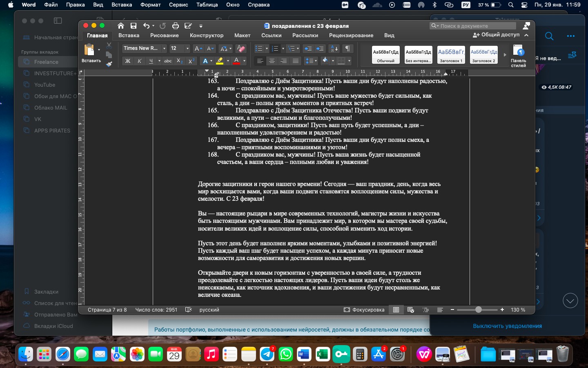Viewport: 588px width, 368px height.
Task: Apply superscript formatting
Action: click(191, 61)
